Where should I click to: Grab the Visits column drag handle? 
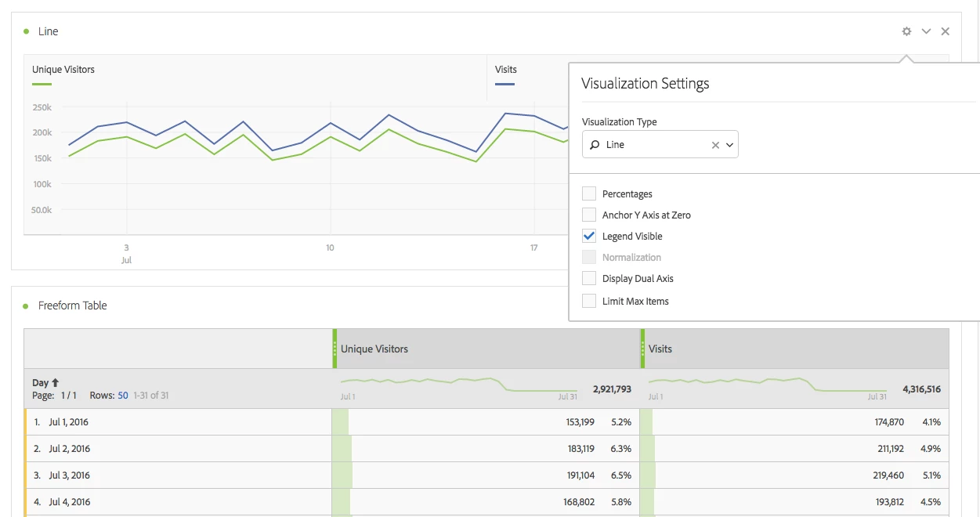coord(642,349)
